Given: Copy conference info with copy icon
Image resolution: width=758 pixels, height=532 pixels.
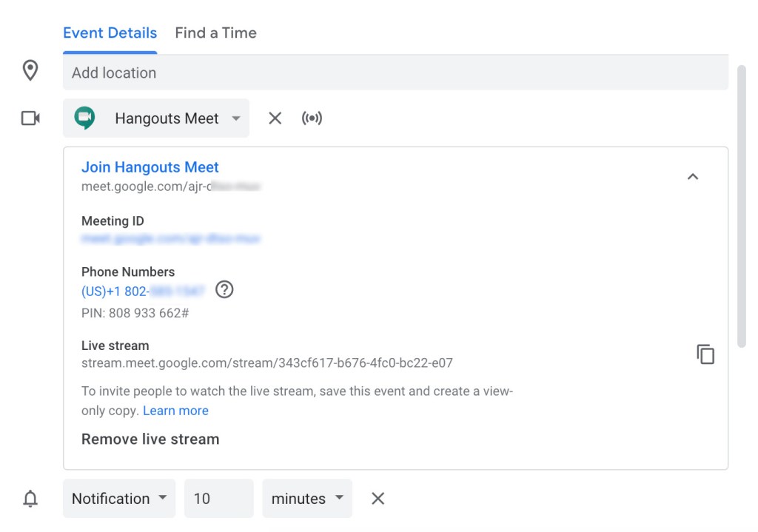Looking at the screenshot, I should point(705,354).
